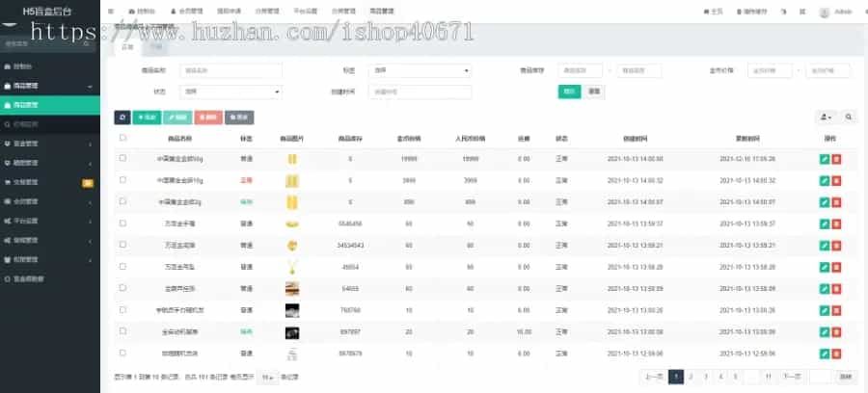Click the red delete icon in last row
This screenshot has height=393, width=868.
[836, 353]
